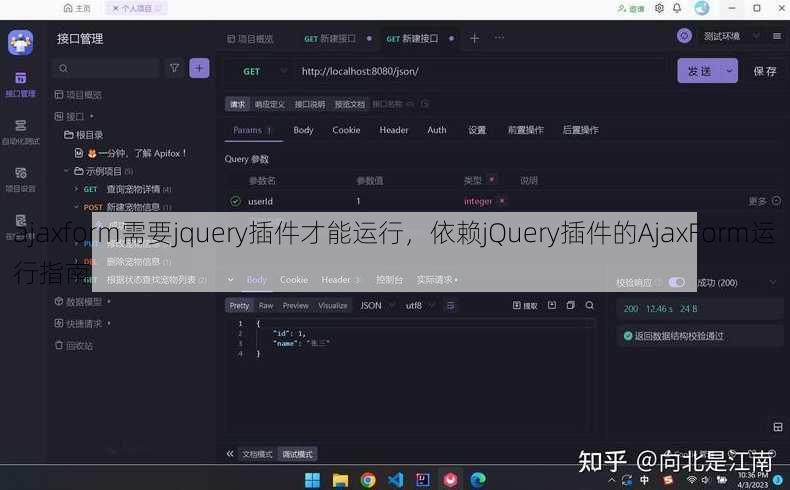Click the download response icon
790x490 pixels.
coord(552,305)
